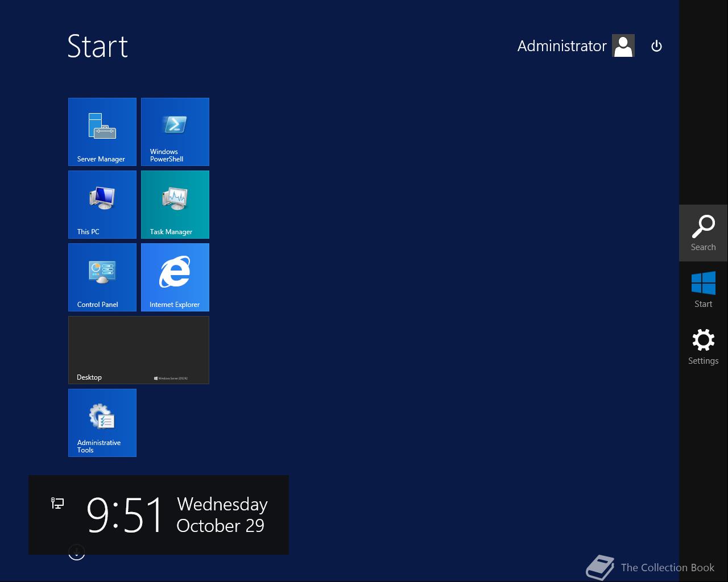Screen dimensions: 728x582
Task: Click the Administrator user name
Action: [562, 46]
